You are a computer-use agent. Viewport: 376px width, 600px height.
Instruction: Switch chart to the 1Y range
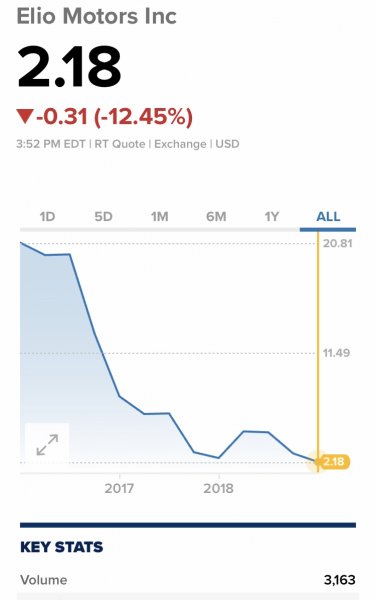272,217
